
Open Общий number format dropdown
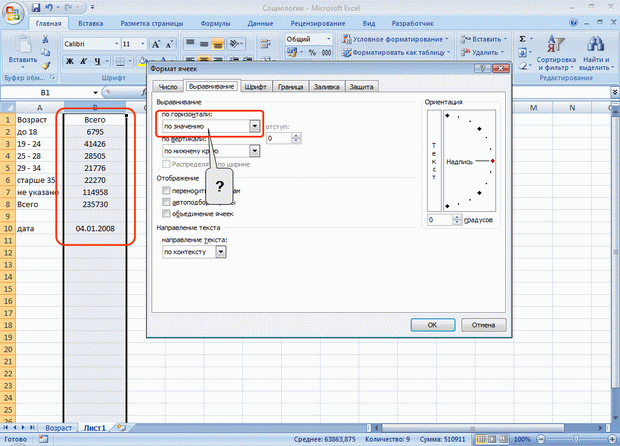[328, 39]
